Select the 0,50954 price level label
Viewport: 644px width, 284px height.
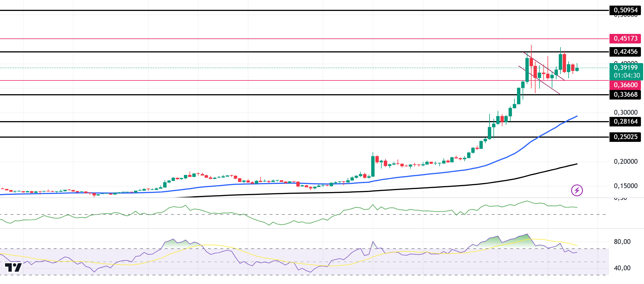[625, 10]
